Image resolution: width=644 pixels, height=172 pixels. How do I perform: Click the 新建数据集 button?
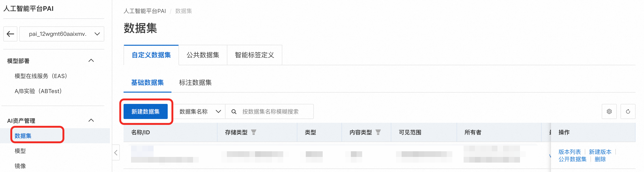coord(146,112)
